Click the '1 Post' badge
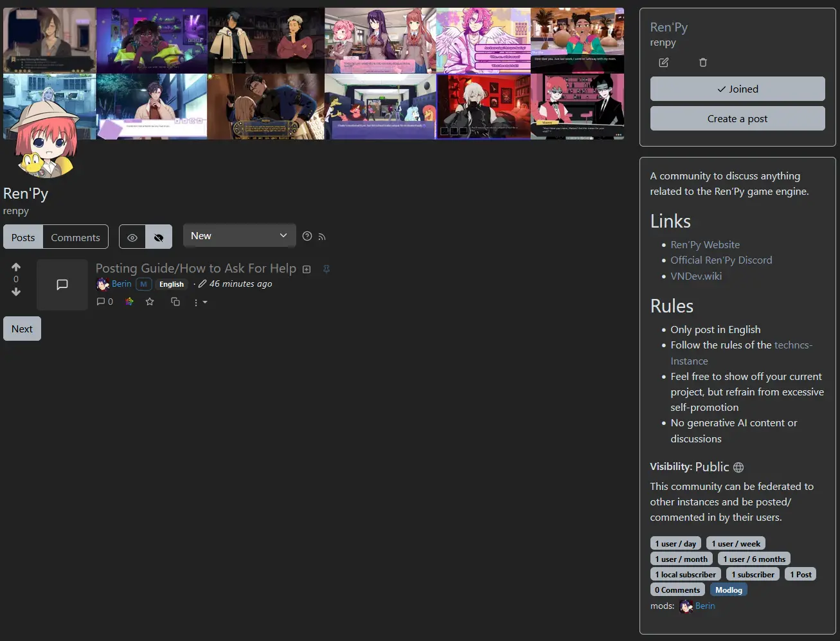 tap(801, 574)
